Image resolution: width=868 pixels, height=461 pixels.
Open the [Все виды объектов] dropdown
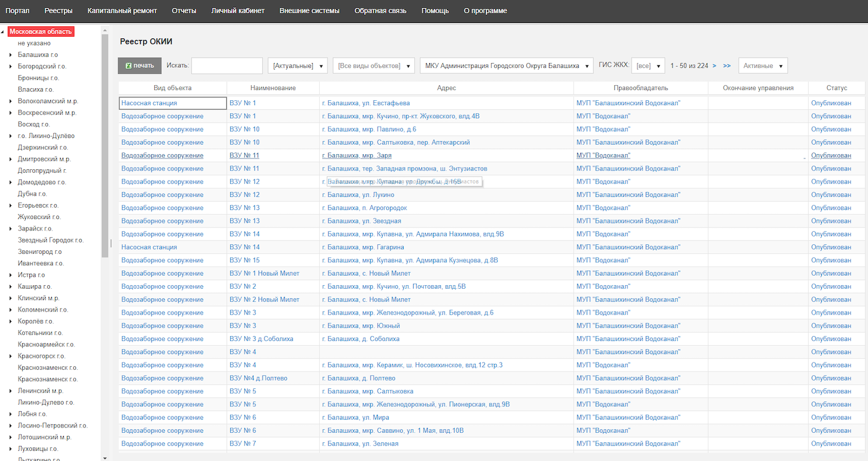click(x=374, y=65)
